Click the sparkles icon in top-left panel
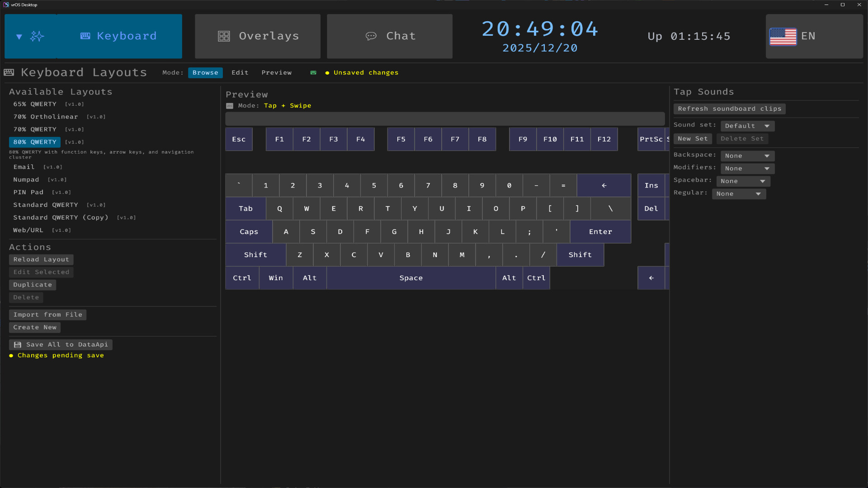 click(38, 36)
